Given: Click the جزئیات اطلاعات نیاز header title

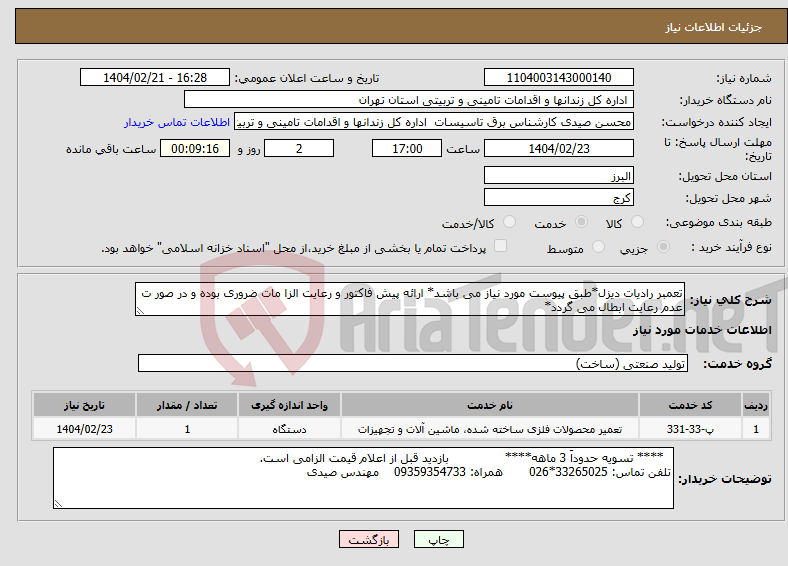Looking at the screenshot, I should coord(714,27).
